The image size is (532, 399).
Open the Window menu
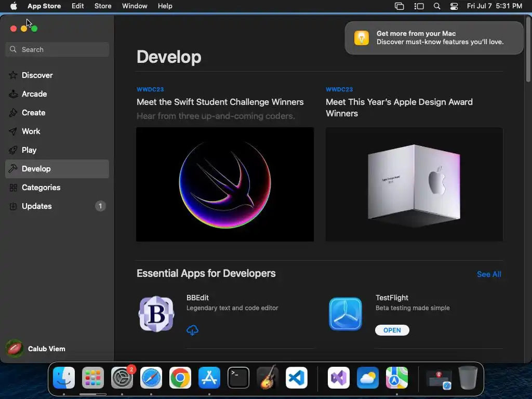[x=135, y=6]
